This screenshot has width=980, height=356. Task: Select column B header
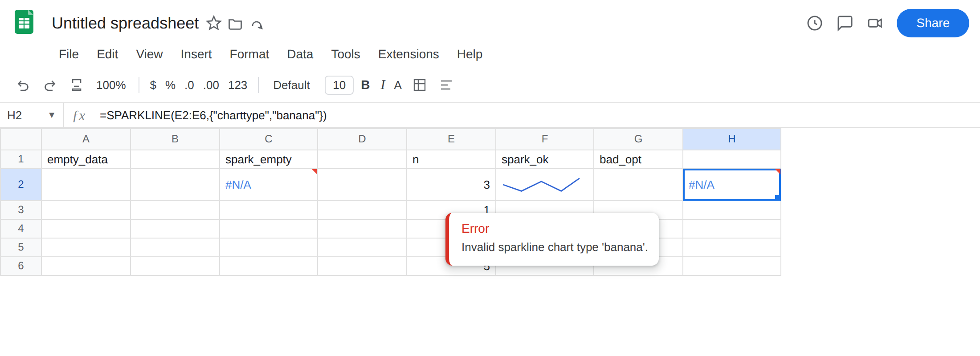[175, 139]
